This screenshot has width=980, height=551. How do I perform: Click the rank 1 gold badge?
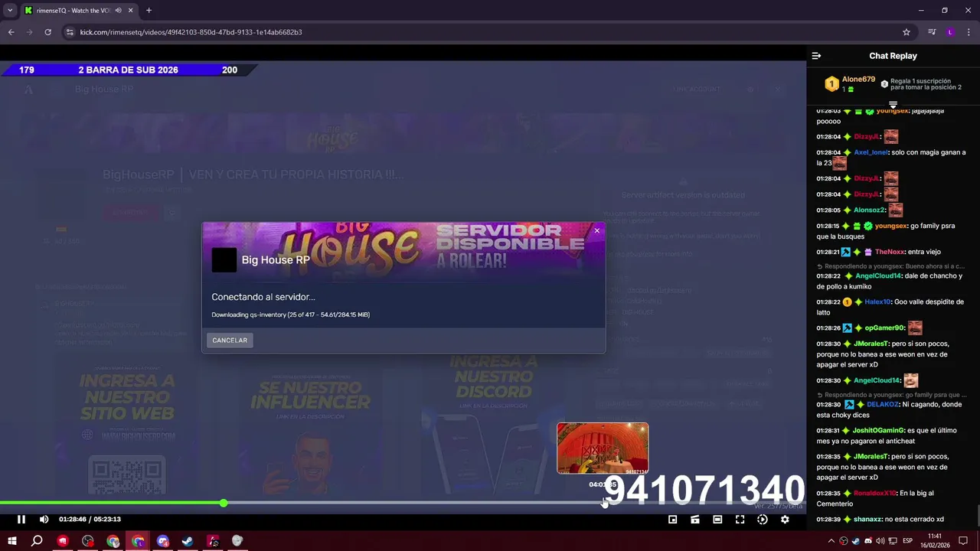point(831,84)
